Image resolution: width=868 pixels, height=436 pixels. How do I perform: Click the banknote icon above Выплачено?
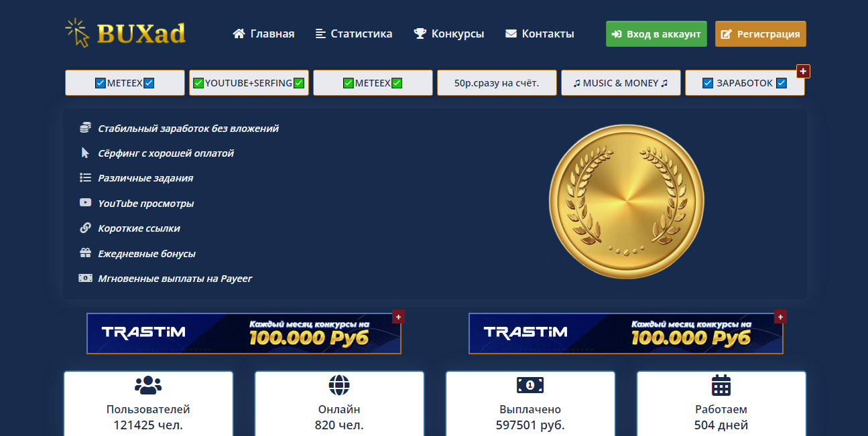pyautogui.click(x=530, y=385)
